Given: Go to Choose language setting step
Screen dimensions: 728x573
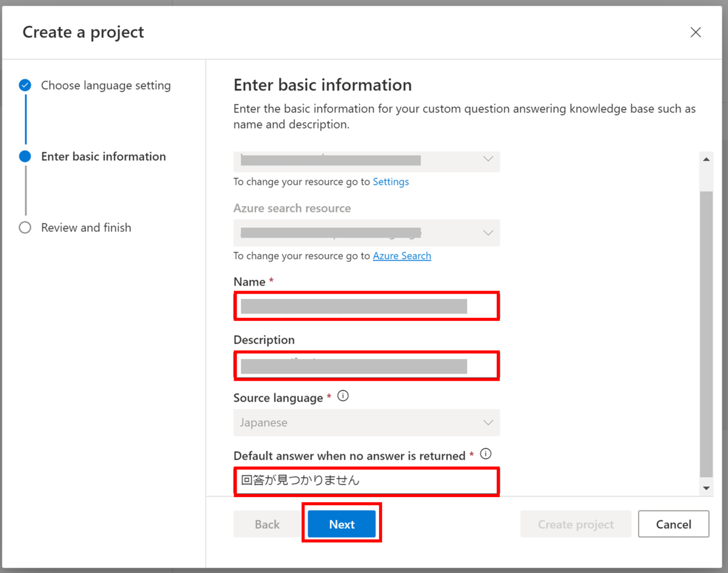Looking at the screenshot, I should click(106, 85).
